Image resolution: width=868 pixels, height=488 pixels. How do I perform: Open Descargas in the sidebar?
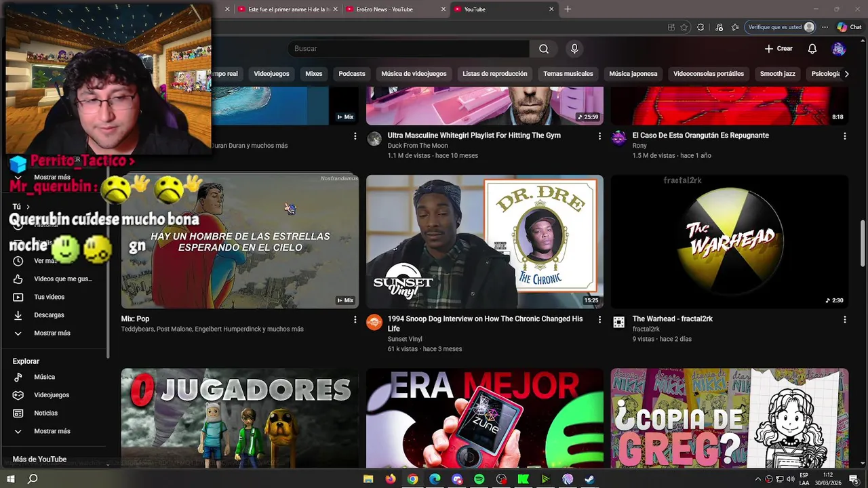(x=54, y=315)
